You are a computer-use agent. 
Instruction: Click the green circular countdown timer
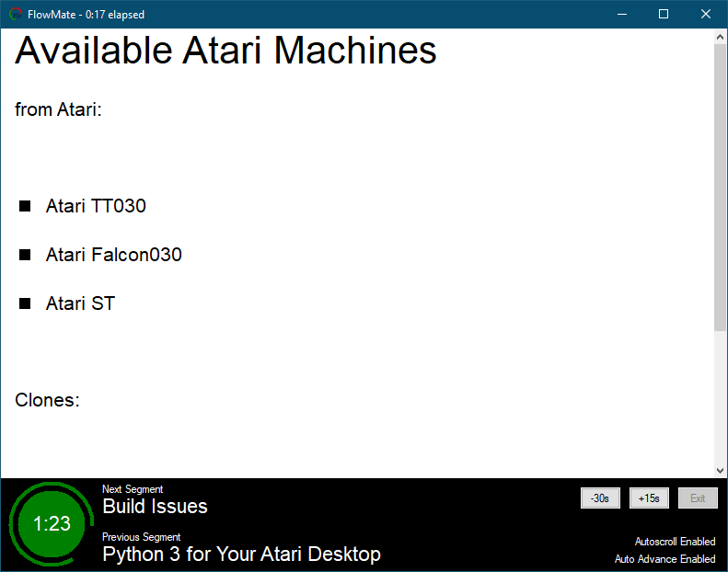[x=52, y=524]
